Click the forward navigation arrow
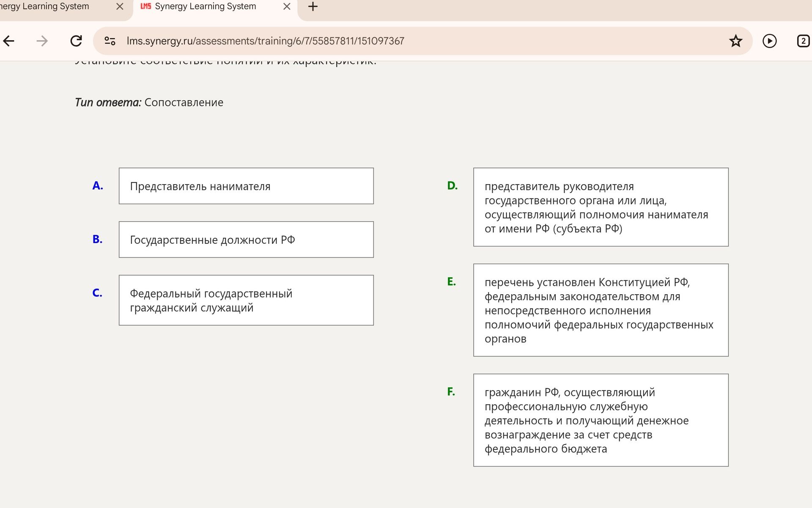The height and width of the screenshot is (508, 812). coord(42,41)
